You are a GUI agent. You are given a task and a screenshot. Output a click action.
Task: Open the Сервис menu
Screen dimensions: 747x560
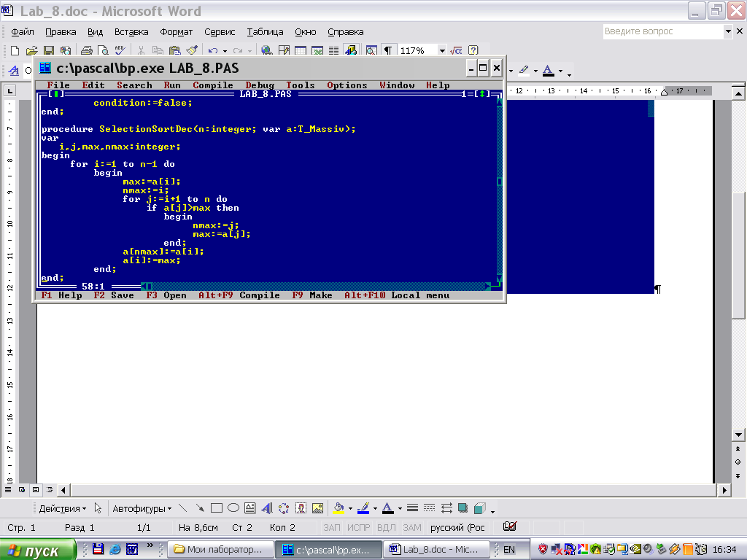[220, 32]
